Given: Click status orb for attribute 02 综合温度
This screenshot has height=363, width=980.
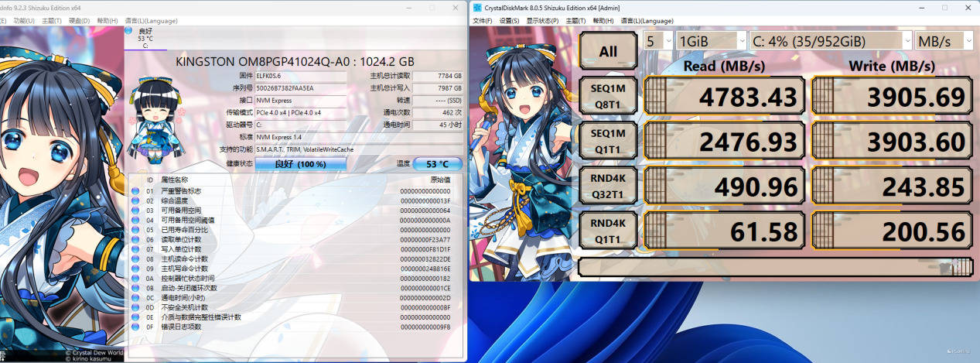Looking at the screenshot, I should pyautogui.click(x=135, y=200).
